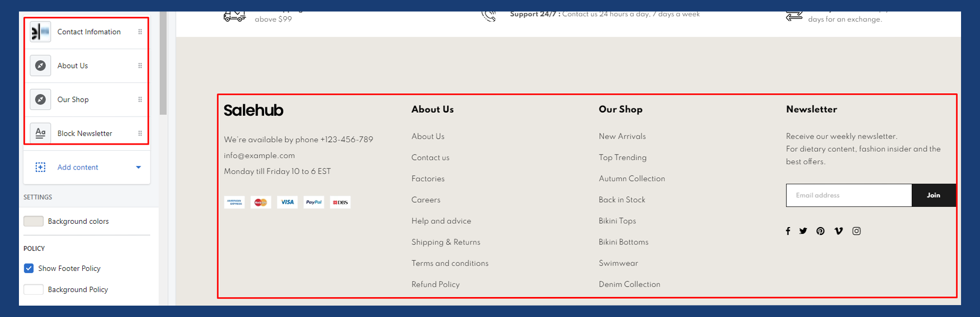Click the Visa payment icon

click(287, 202)
